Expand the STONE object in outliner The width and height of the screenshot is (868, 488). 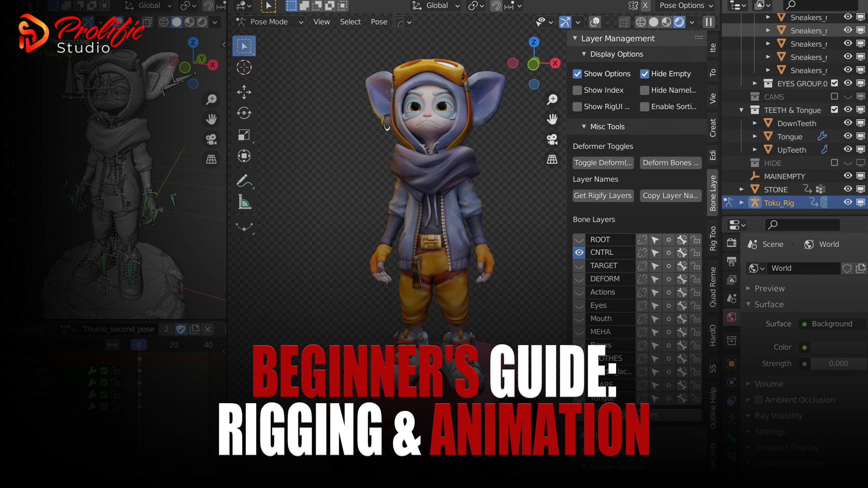[741, 189]
